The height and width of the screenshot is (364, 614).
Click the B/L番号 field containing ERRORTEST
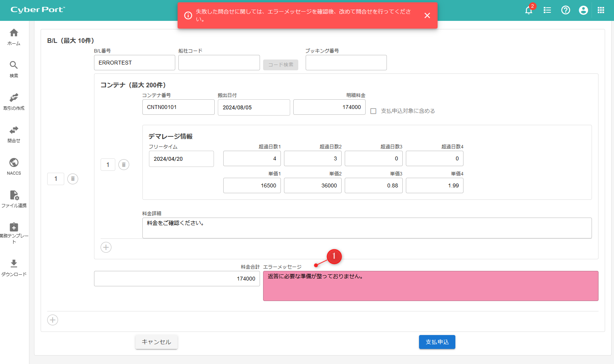click(x=134, y=63)
